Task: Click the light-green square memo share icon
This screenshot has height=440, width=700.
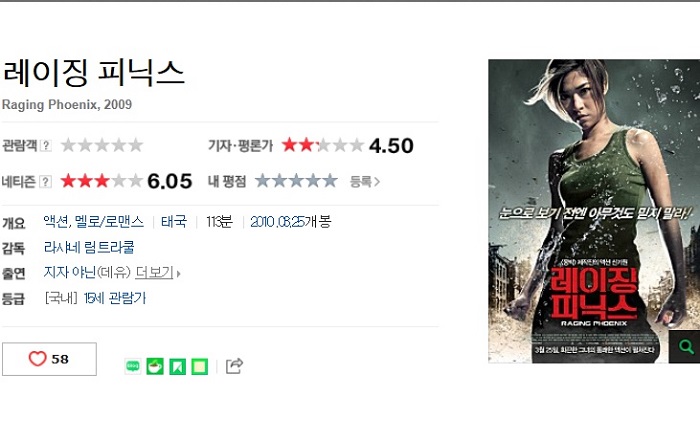Action: (x=200, y=366)
